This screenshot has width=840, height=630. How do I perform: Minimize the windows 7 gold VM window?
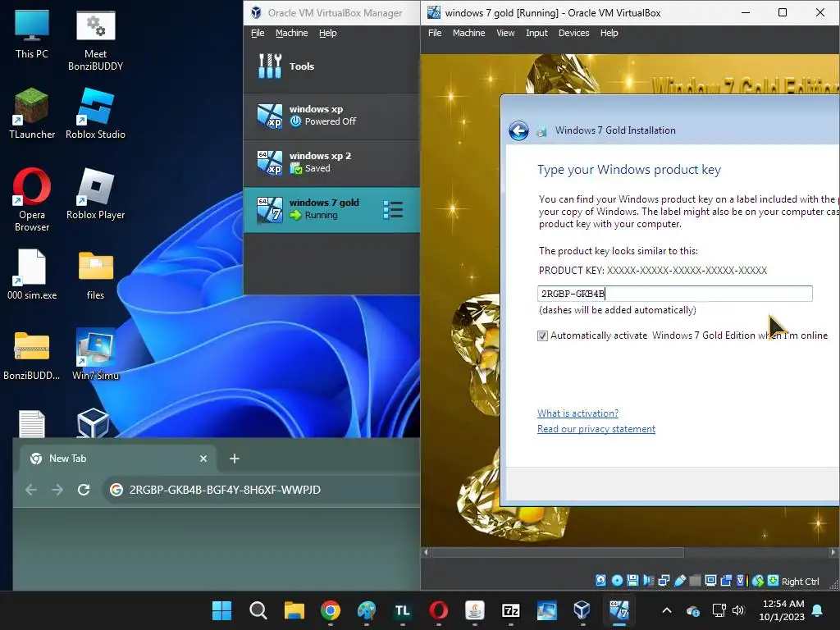pyautogui.click(x=745, y=12)
